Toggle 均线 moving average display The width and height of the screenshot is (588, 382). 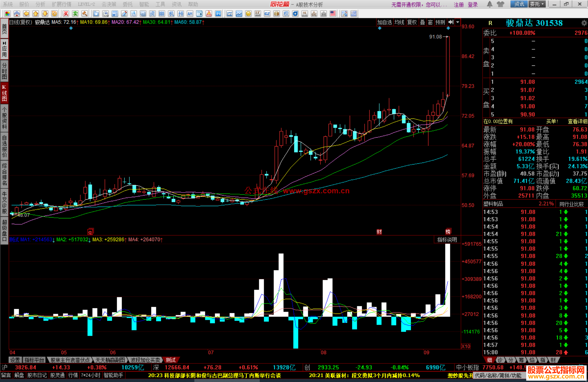point(399,22)
